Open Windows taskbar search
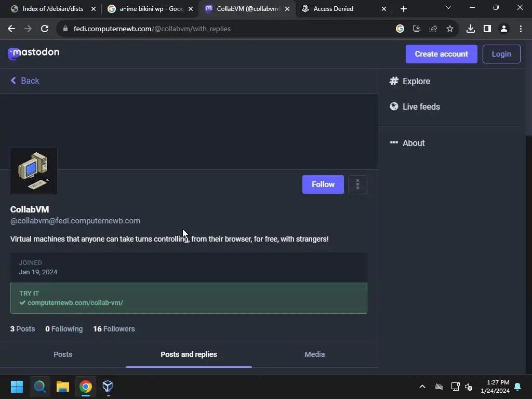This screenshot has height=399, width=532. coord(39,387)
